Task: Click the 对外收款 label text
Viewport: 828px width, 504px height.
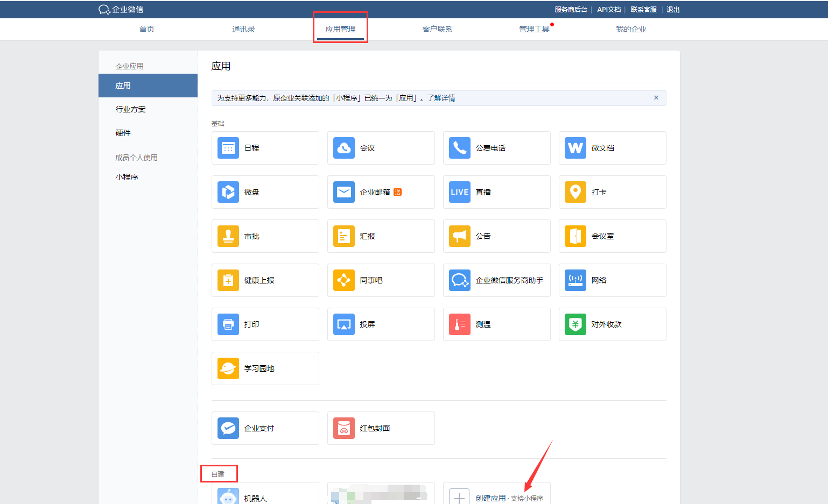Action: click(x=607, y=324)
